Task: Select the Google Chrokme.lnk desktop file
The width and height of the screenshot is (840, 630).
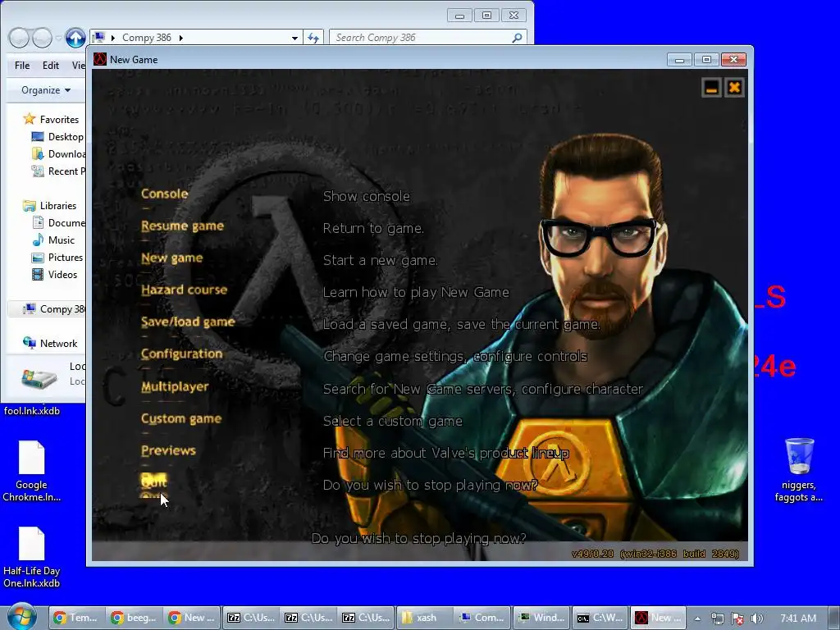Action: [32, 472]
